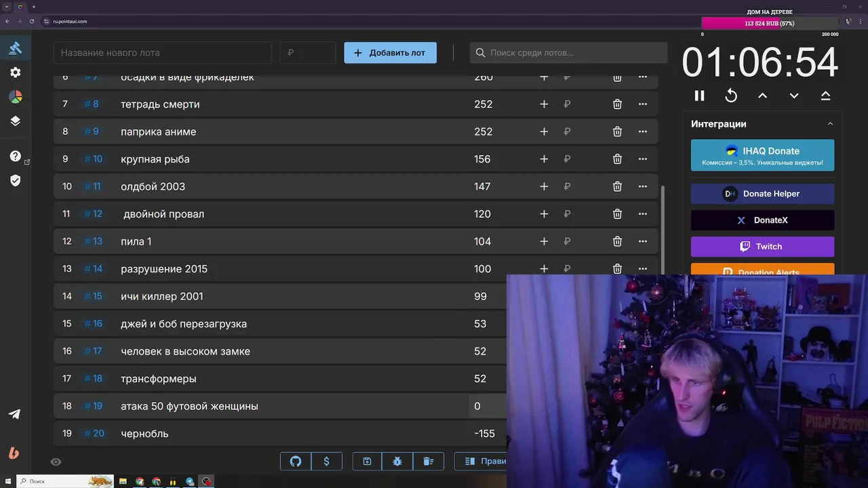Click lot name 'чернобль'

coord(144,434)
